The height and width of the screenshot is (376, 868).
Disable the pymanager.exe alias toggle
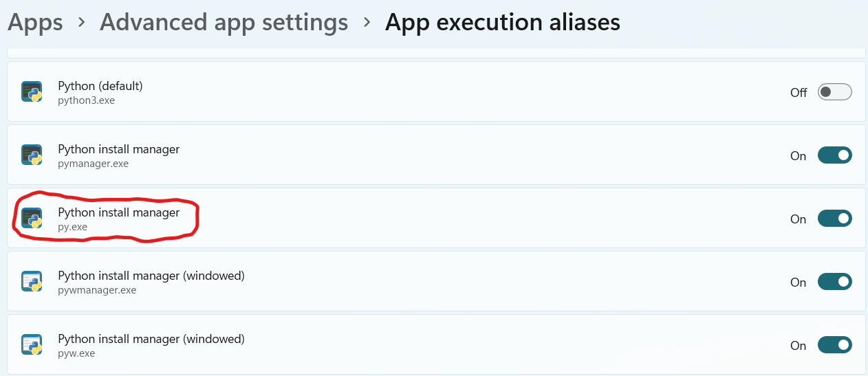834,155
